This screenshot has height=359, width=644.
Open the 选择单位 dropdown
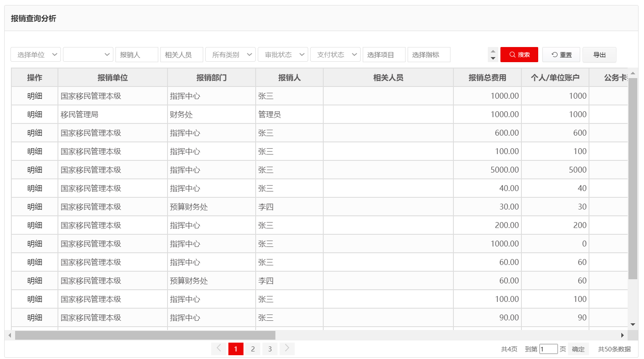tap(35, 54)
